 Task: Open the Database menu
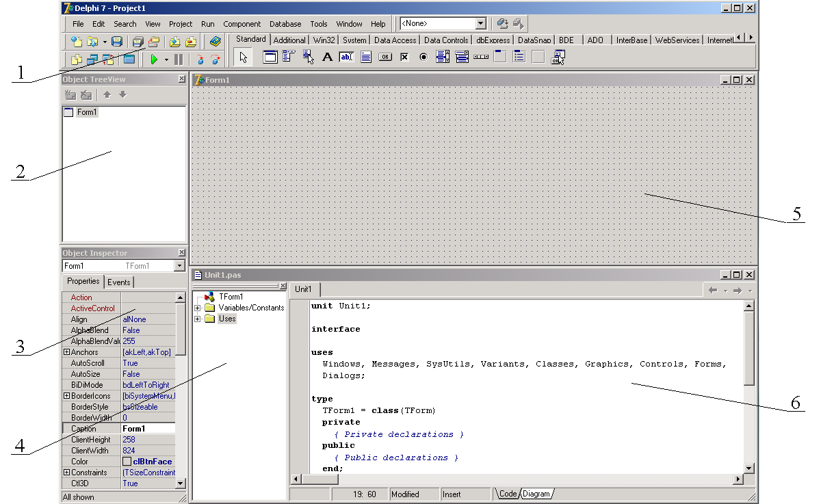(285, 24)
